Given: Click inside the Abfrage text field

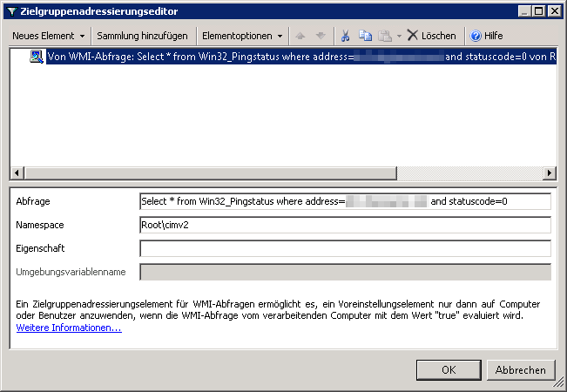Looking at the screenshot, I should [x=344, y=201].
